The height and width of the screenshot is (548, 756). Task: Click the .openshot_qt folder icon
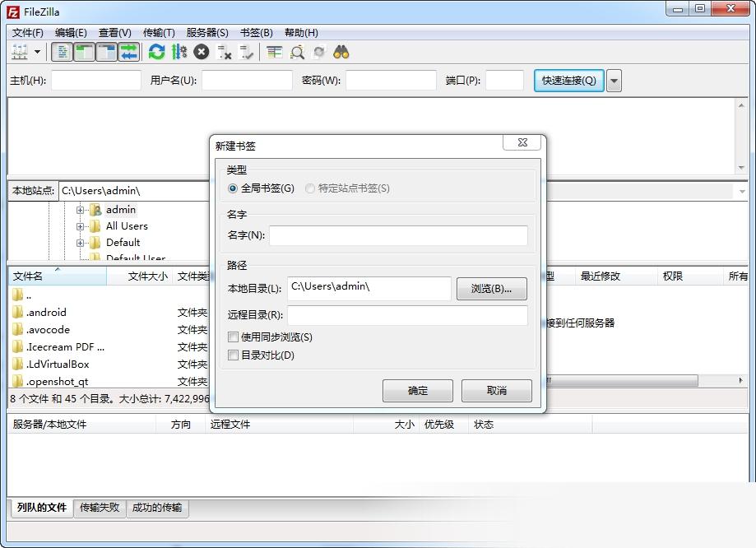(18, 381)
